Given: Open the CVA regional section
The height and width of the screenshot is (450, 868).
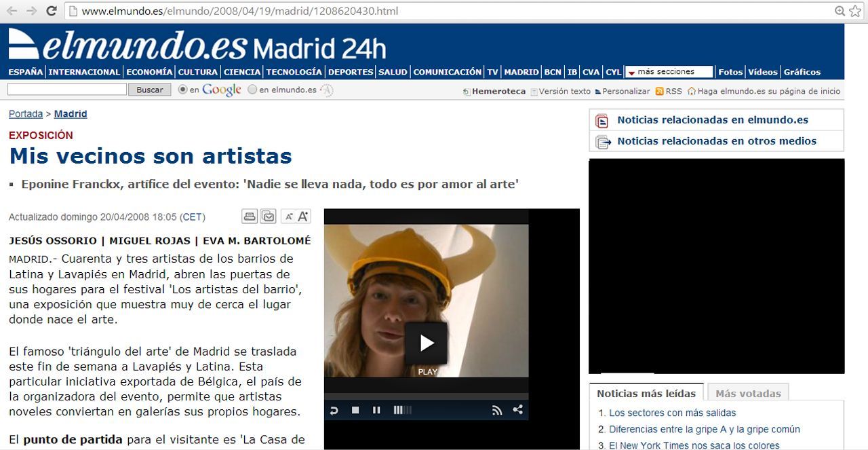Looking at the screenshot, I should click(591, 72).
